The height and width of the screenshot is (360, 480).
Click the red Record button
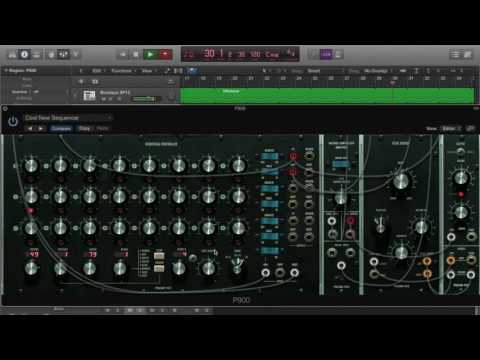165,54
